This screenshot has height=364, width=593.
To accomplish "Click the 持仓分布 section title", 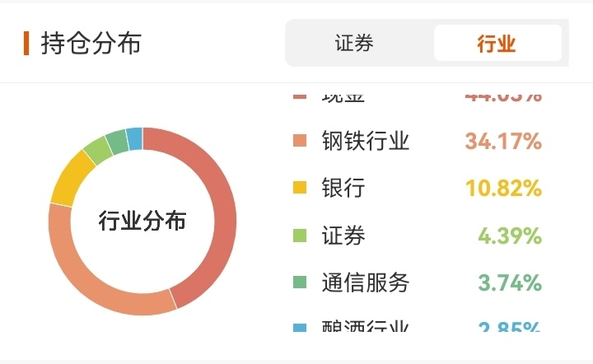I will (91, 43).
